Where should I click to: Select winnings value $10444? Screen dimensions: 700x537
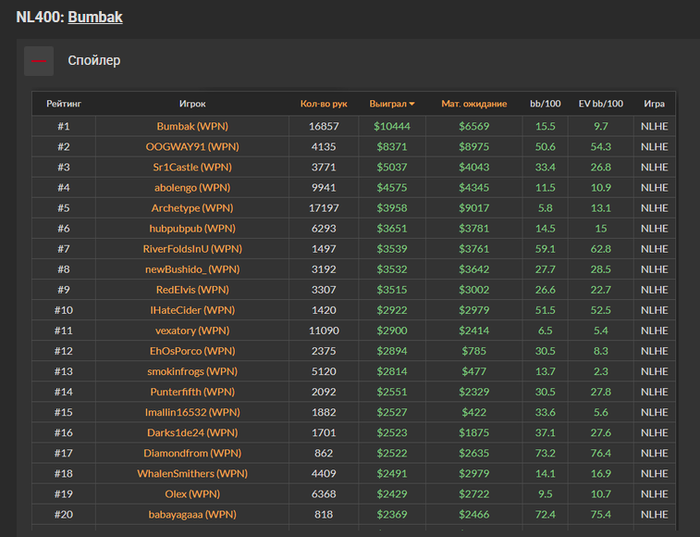coord(392,126)
